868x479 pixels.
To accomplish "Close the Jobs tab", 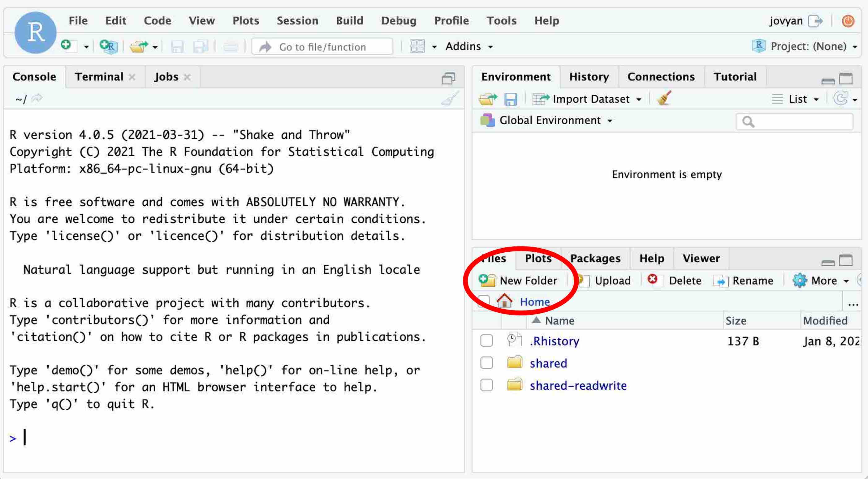I will click(x=187, y=77).
